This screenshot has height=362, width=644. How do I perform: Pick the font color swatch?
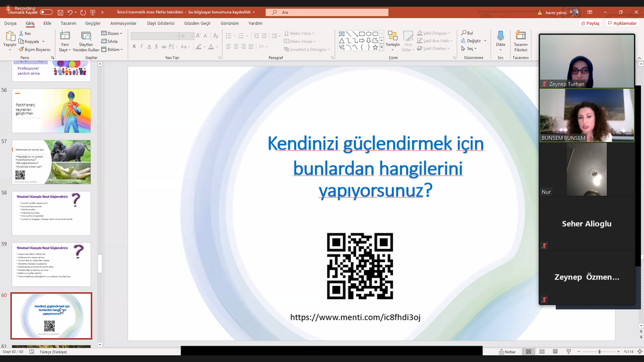(211, 47)
